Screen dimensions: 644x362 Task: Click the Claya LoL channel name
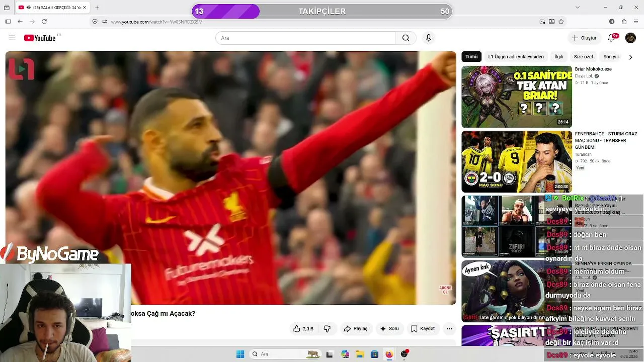tap(584, 76)
